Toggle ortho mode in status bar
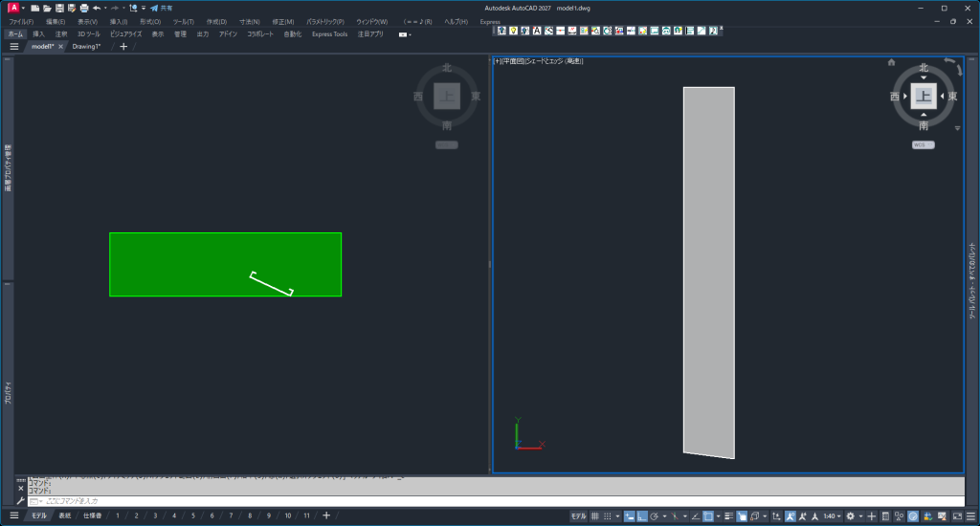The image size is (980, 526). [641, 516]
